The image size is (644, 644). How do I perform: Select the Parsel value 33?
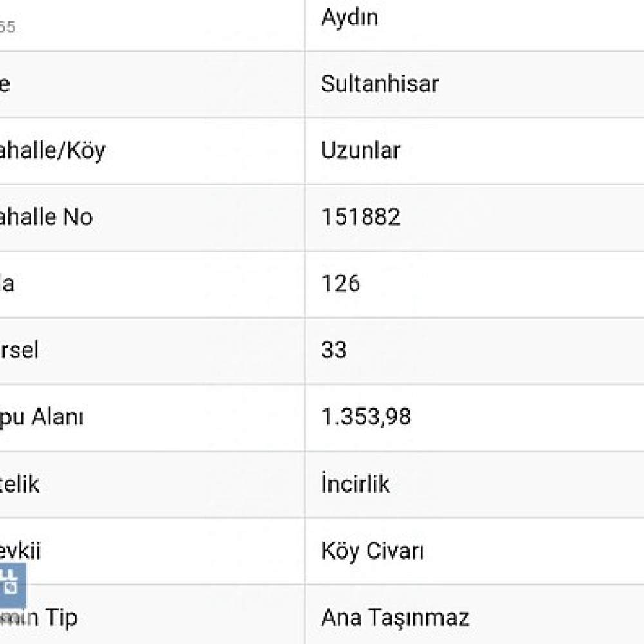(334, 350)
